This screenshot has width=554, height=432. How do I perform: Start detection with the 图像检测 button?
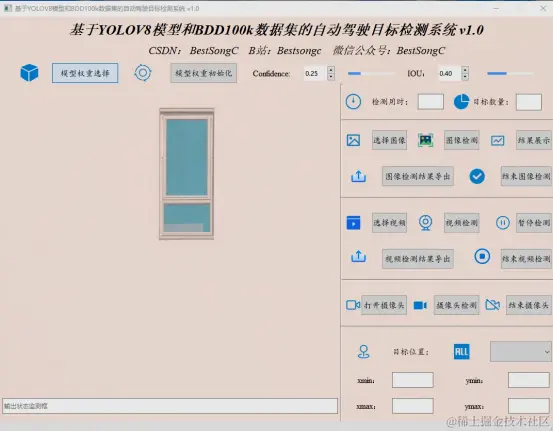point(462,140)
